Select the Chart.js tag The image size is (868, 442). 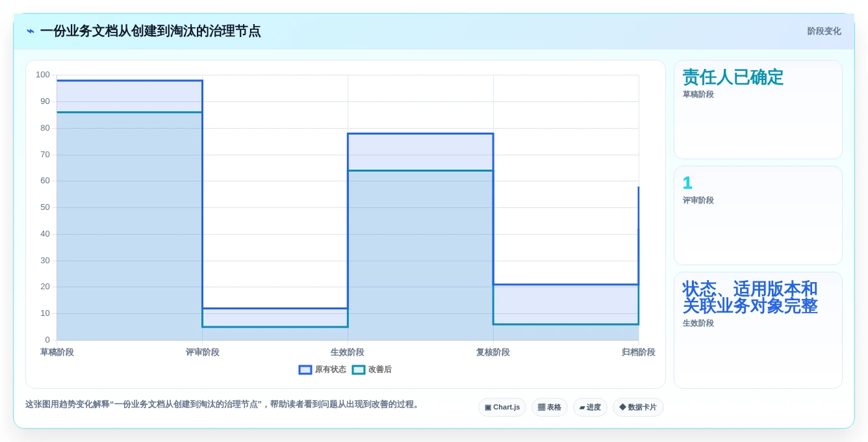[x=502, y=408]
